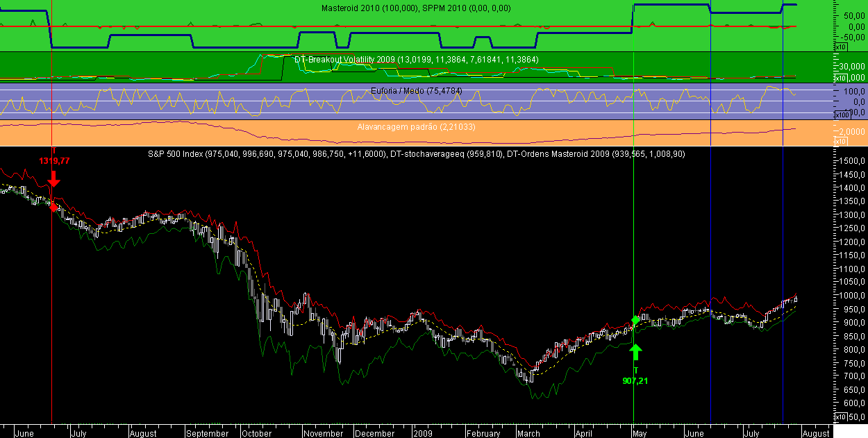Click the February label on the date axis

click(483, 433)
